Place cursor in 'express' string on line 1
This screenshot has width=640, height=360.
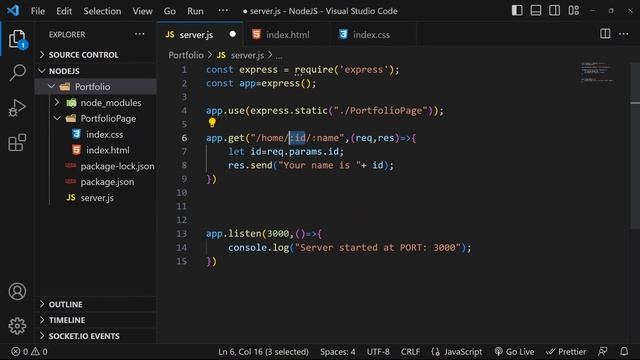pos(364,69)
